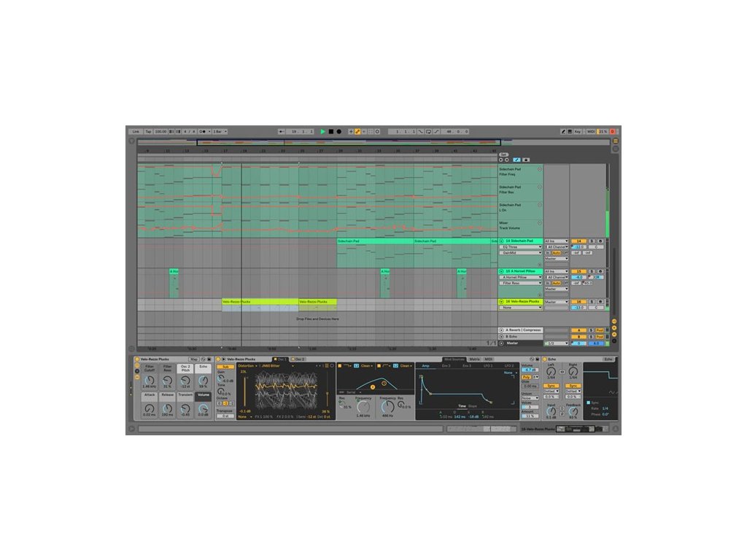This screenshot has width=747, height=560.
Task: Select the Osc 1 tab
Action: pos(281,359)
